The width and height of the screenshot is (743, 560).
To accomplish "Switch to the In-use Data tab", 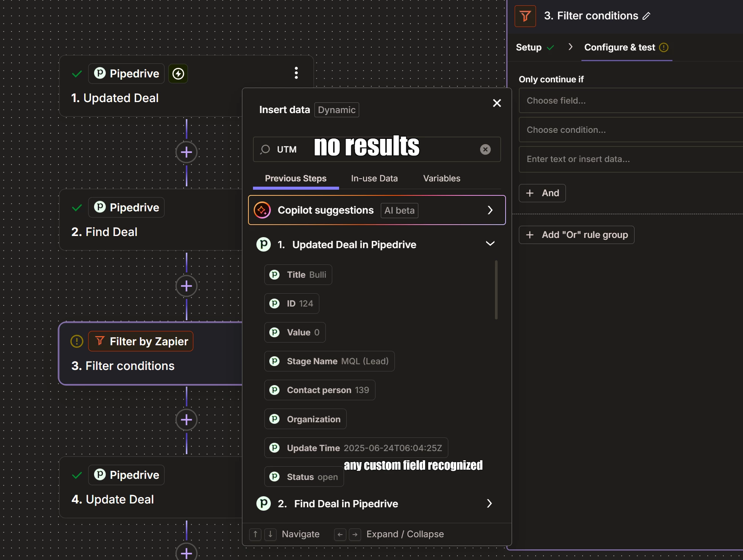I will click(374, 178).
